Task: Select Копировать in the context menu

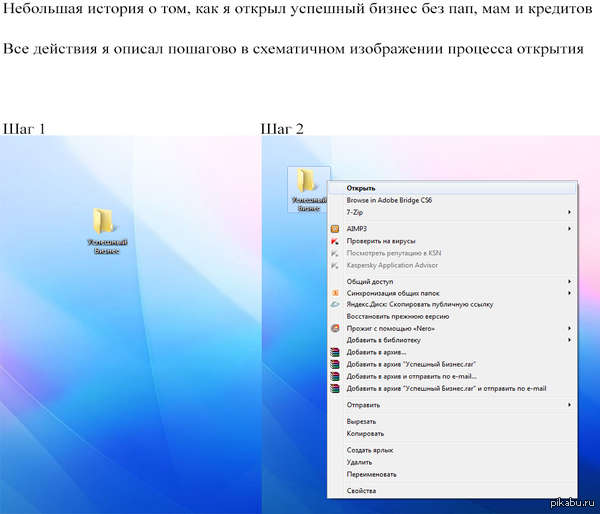Action: click(452, 434)
